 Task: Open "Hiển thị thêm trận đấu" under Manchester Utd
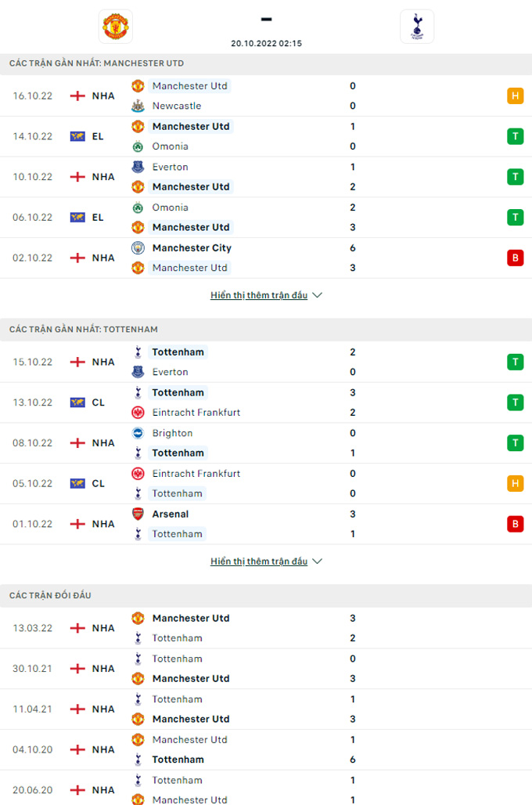tap(259, 295)
